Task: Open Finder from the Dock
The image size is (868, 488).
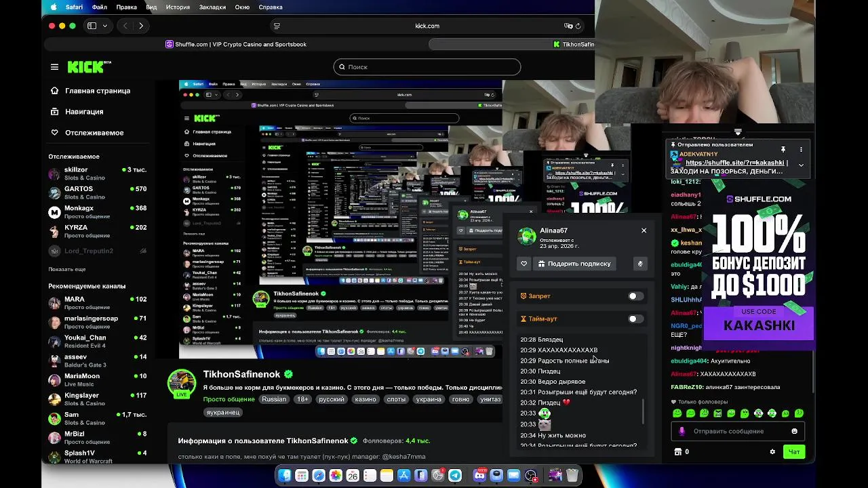Action: pos(285,476)
